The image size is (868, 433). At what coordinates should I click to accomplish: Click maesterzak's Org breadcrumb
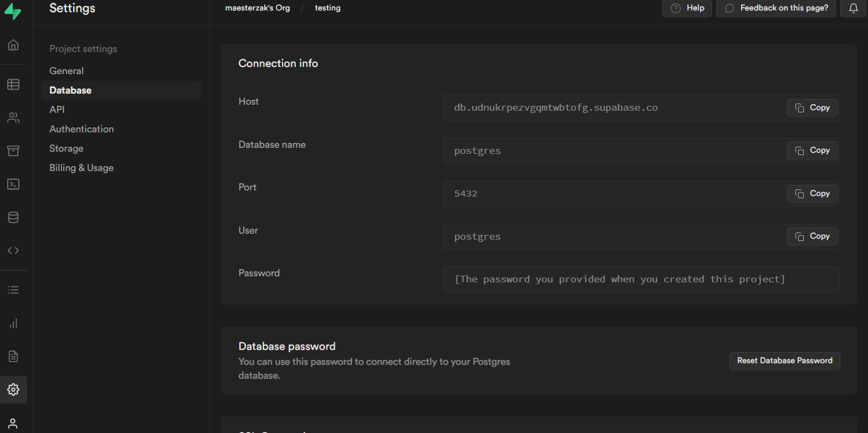click(x=258, y=8)
